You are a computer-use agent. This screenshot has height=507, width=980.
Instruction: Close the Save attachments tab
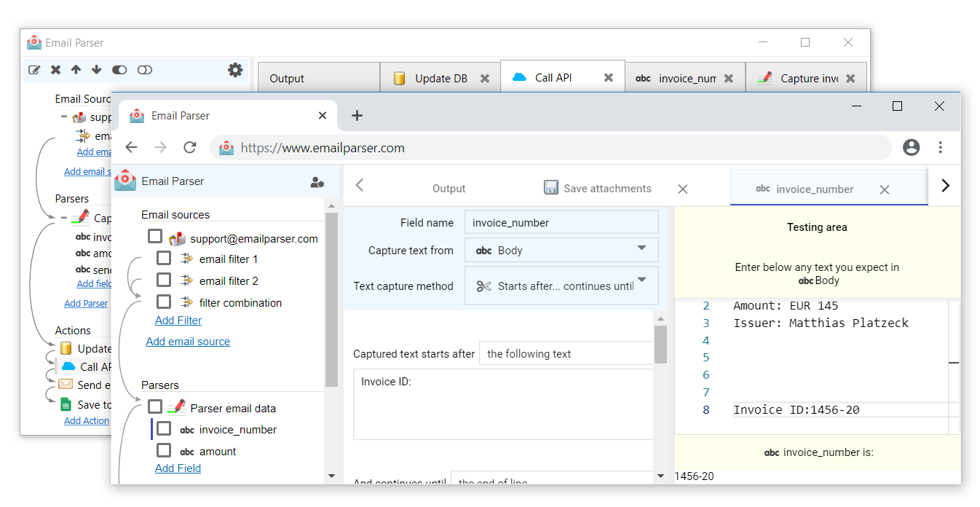coord(682,189)
